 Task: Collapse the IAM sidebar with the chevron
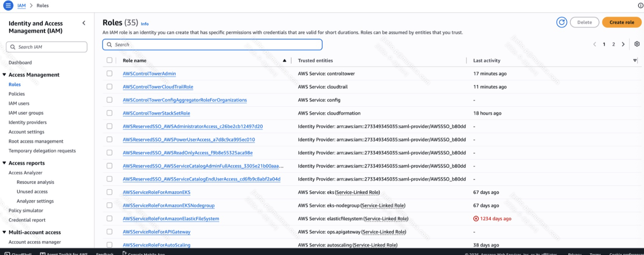84,23
